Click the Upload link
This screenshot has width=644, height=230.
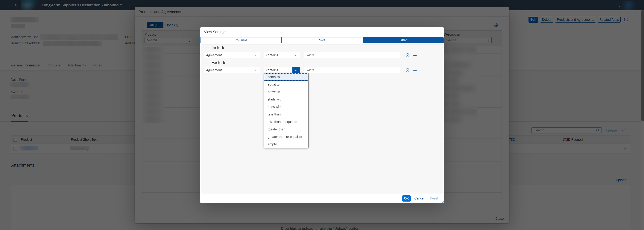[621, 180]
